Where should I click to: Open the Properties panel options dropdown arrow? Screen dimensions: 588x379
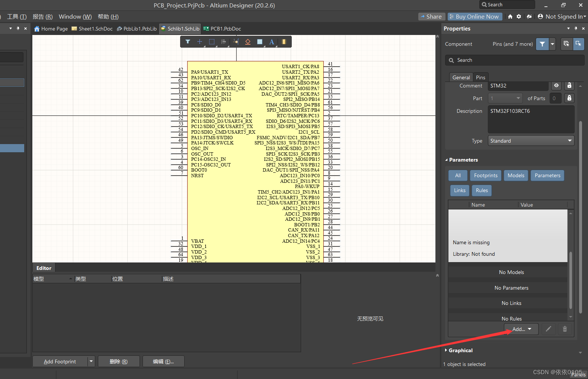click(x=568, y=28)
